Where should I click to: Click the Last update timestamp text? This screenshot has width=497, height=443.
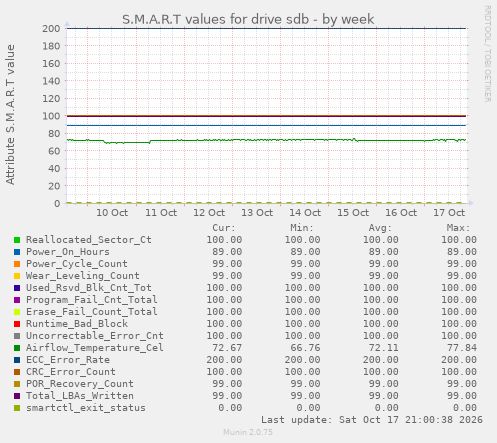click(372, 420)
